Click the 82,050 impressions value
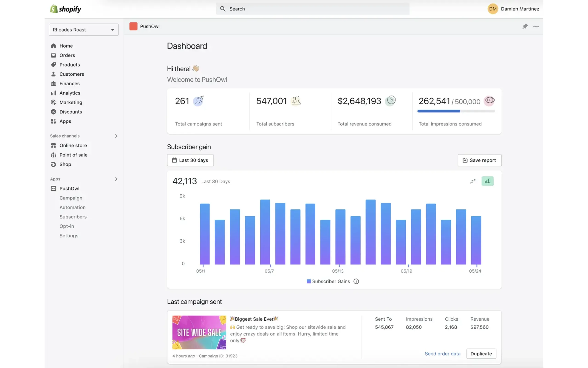Image resolution: width=588 pixels, height=368 pixels. tap(414, 327)
